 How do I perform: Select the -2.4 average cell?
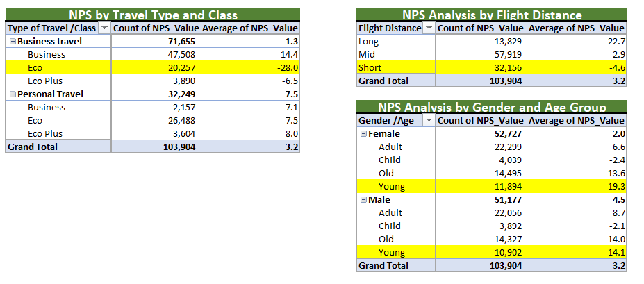tap(618, 160)
